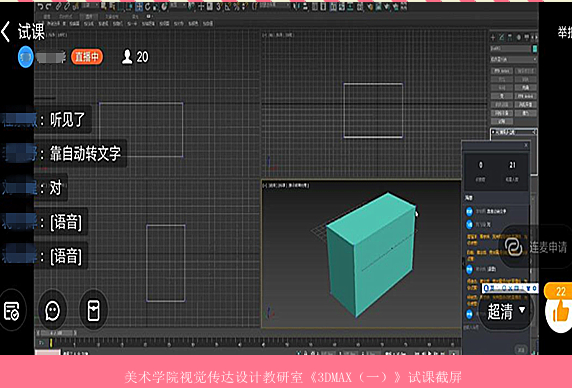Click the object color swatch beside name field
The height and width of the screenshot is (388, 572).
pos(535,48)
